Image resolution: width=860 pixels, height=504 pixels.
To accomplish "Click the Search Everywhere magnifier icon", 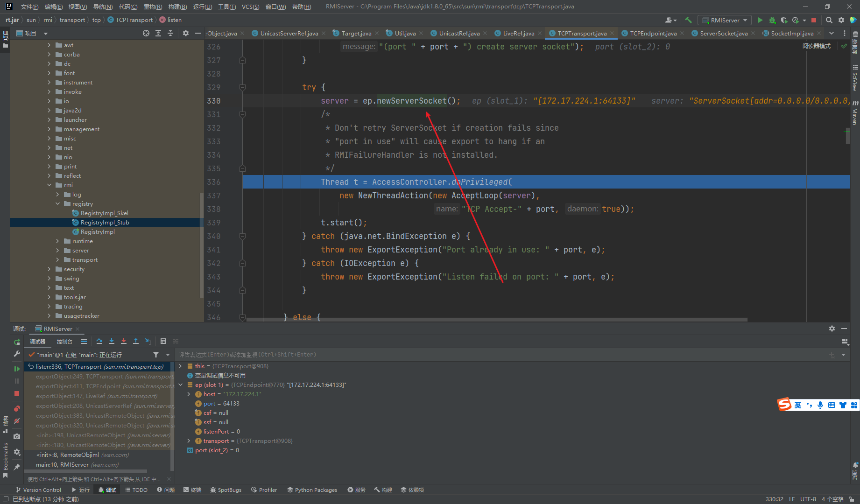I will coord(829,20).
